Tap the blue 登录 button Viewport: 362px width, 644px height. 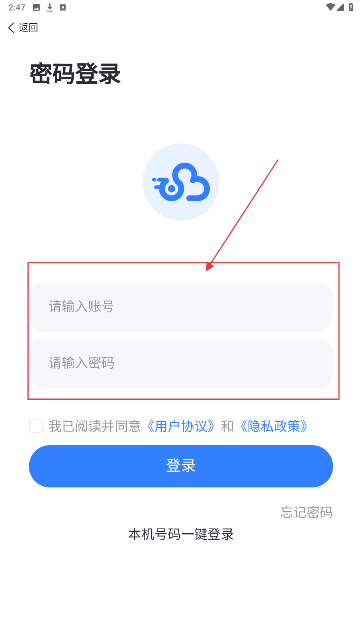pyautogui.click(x=181, y=466)
